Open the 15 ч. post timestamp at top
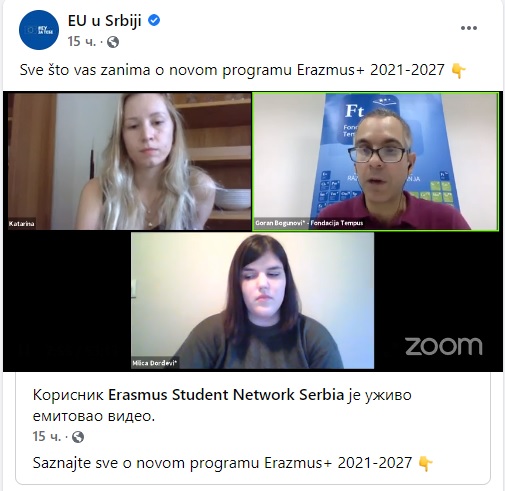The image size is (505, 491). click(81, 42)
